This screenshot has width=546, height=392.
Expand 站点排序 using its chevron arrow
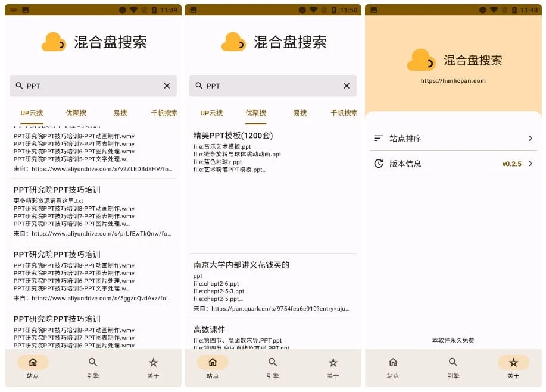(530, 139)
